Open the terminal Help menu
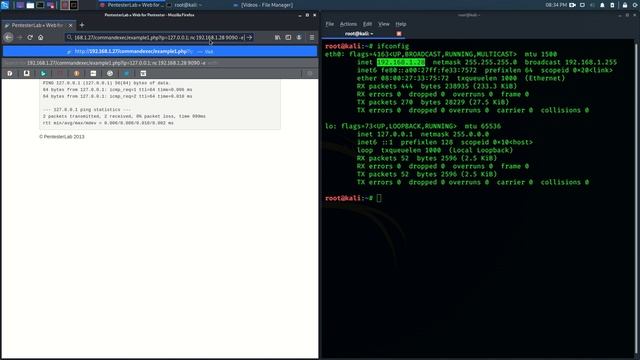This screenshot has width=640, height=360. click(x=400, y=24)
